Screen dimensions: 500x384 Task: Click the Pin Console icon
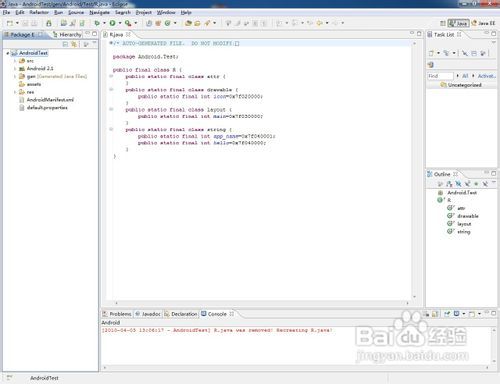coord(447,314)
